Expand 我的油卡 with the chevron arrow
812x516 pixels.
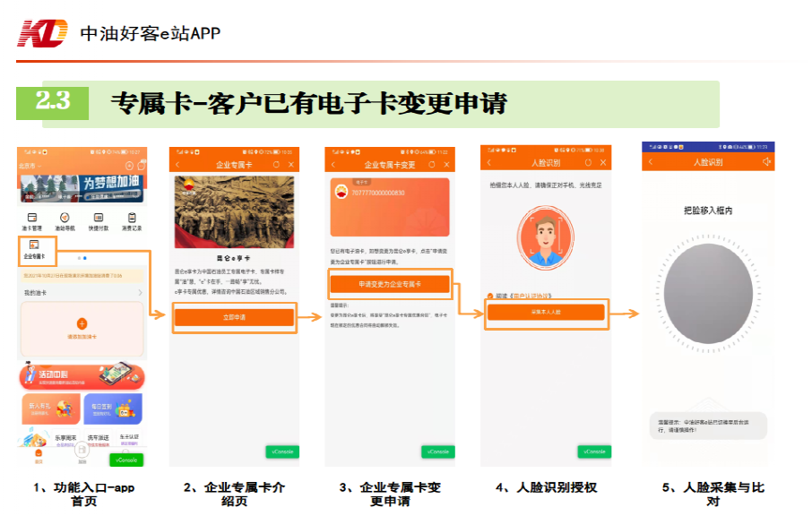pyautogui.click(x=140, y=293)
